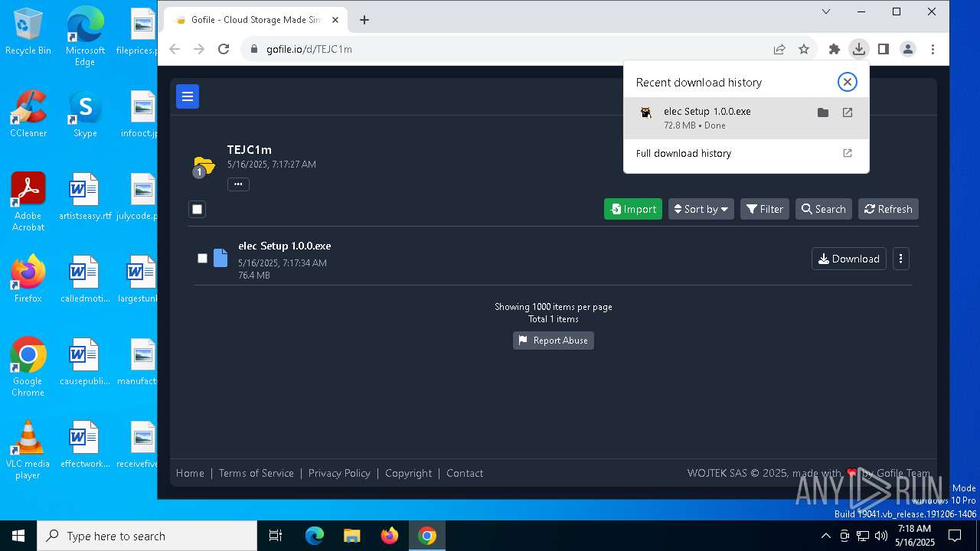Open the Home footer link

pos(190,473)
